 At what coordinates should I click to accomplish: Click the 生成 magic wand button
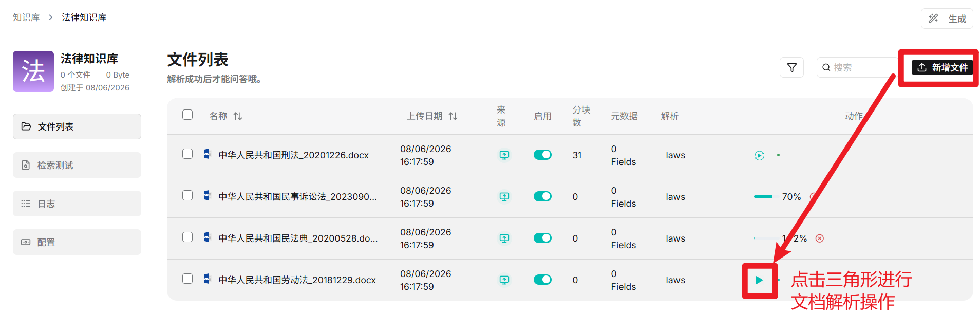point(947,19)
